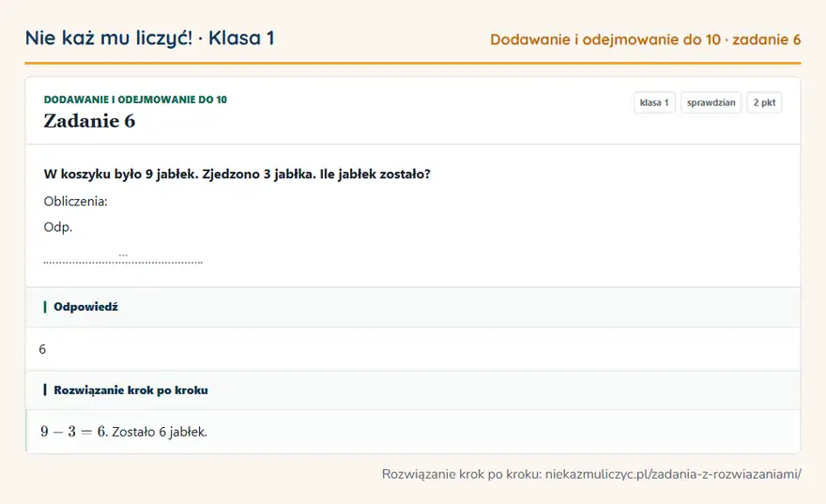Click the 'Rozwiązanie krok po kroku' section header
Screen dimensions: 826x504
click(x=413, y=390)
